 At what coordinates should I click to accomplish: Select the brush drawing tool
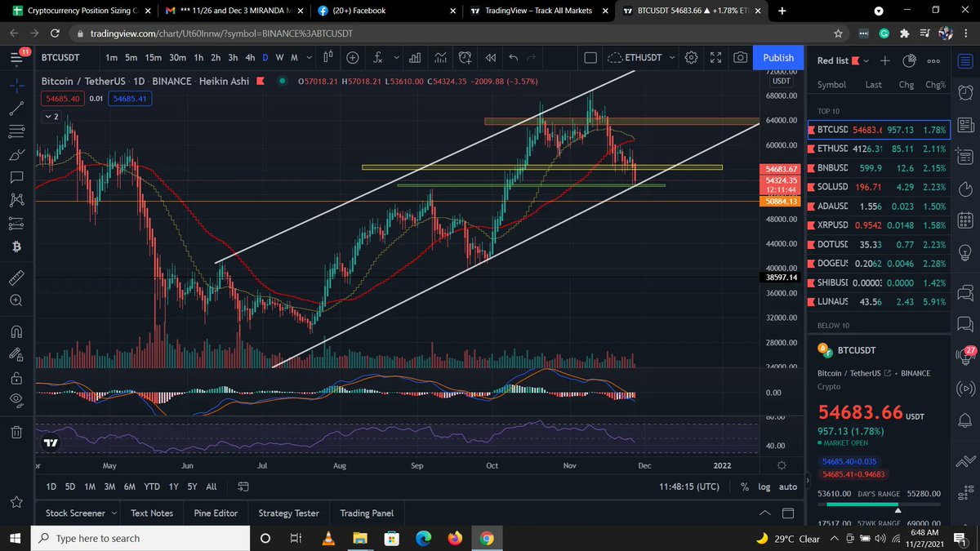pos(16,154)
